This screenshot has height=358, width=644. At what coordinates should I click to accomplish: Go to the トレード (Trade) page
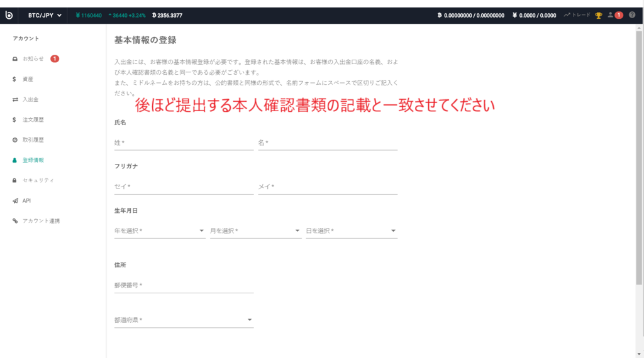[x=577, y=15]
